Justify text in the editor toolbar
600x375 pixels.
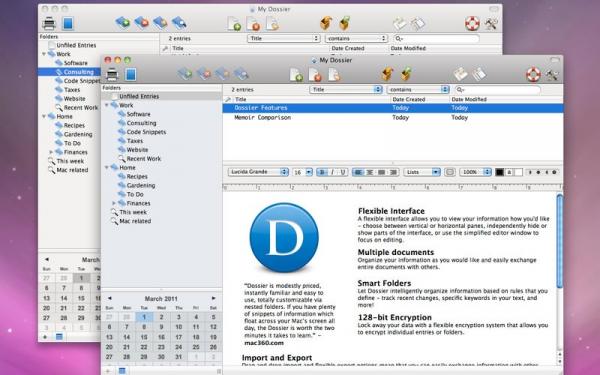382,172
